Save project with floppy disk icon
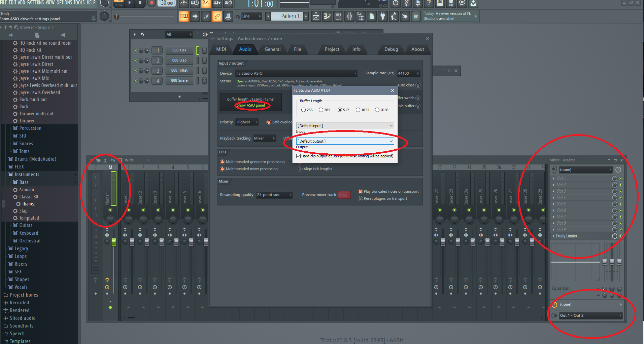The height and width of the screenshot is (344, 644). point(440,3)
